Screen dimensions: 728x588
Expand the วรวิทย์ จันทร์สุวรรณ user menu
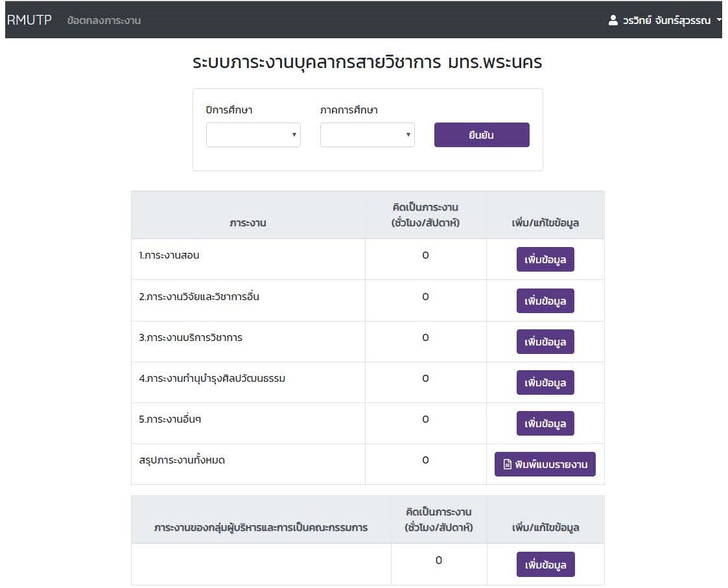(666, 21)
